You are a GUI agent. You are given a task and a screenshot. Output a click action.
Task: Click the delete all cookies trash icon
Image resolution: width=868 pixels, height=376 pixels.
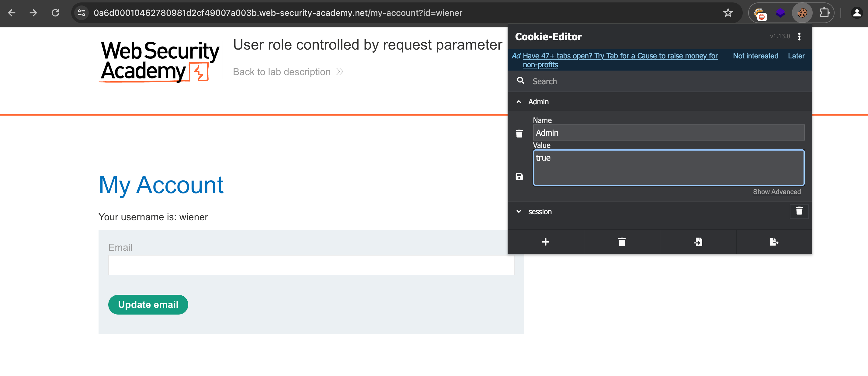coord(622,242)
